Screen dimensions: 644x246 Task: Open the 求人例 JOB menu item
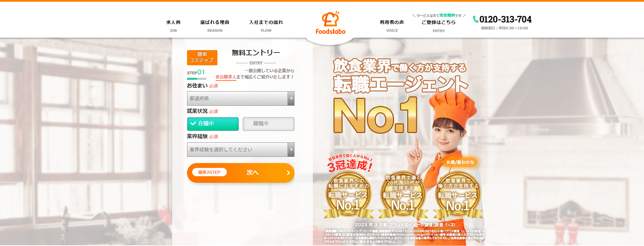(173, 26)
